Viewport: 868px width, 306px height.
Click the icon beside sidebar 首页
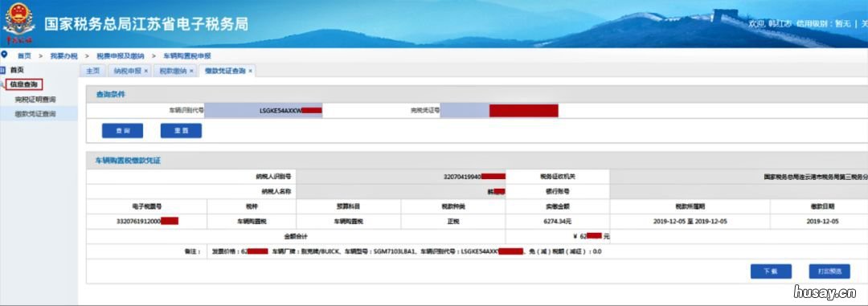pos(2,70)
